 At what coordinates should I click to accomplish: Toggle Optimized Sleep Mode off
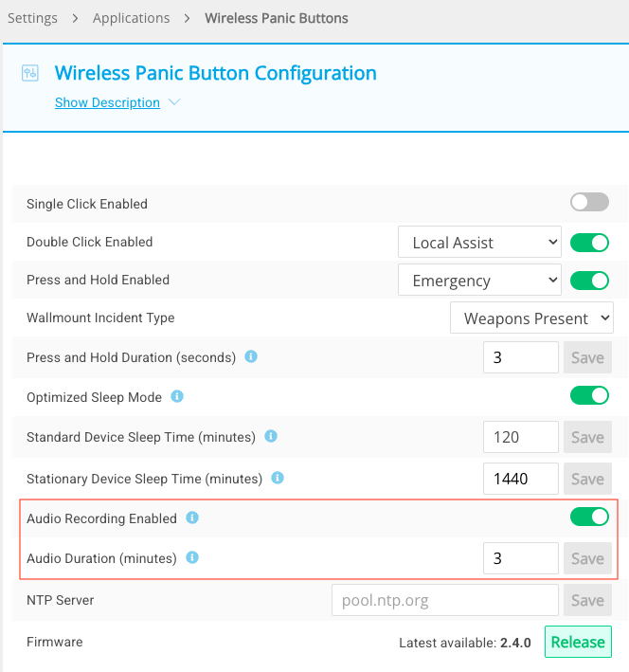point(589,395)
